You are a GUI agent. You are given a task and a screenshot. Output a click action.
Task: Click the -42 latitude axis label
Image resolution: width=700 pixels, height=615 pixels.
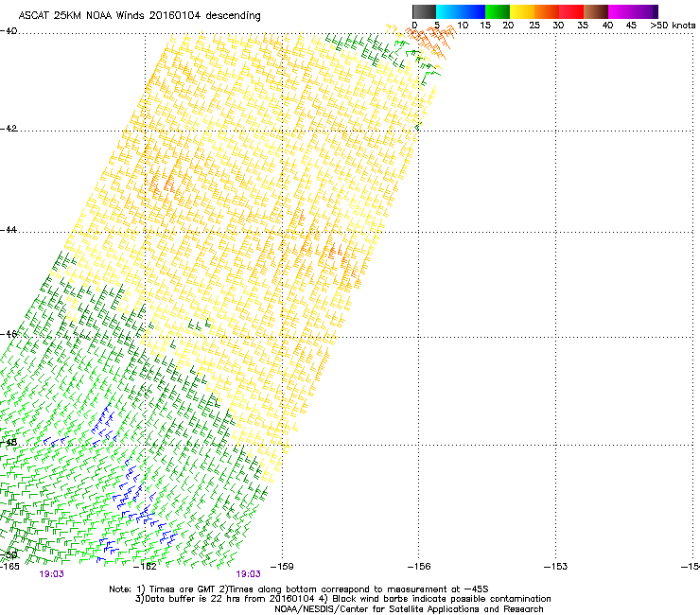[x=9, y=129]
